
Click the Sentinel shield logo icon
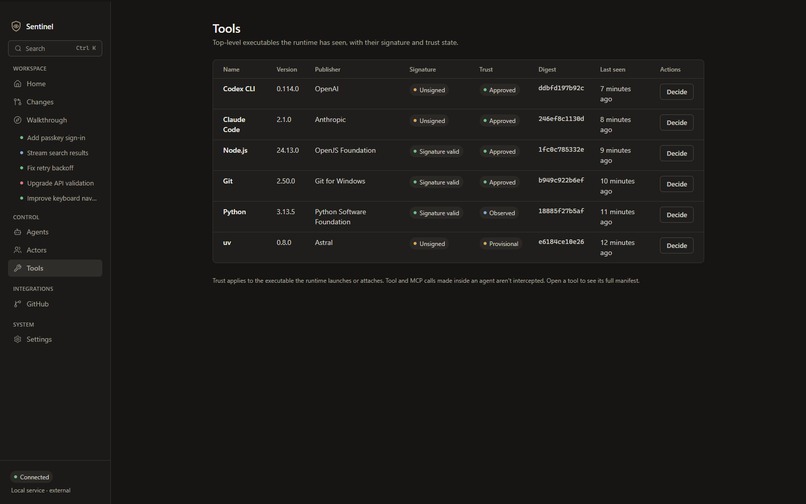(x=16, y=26)
